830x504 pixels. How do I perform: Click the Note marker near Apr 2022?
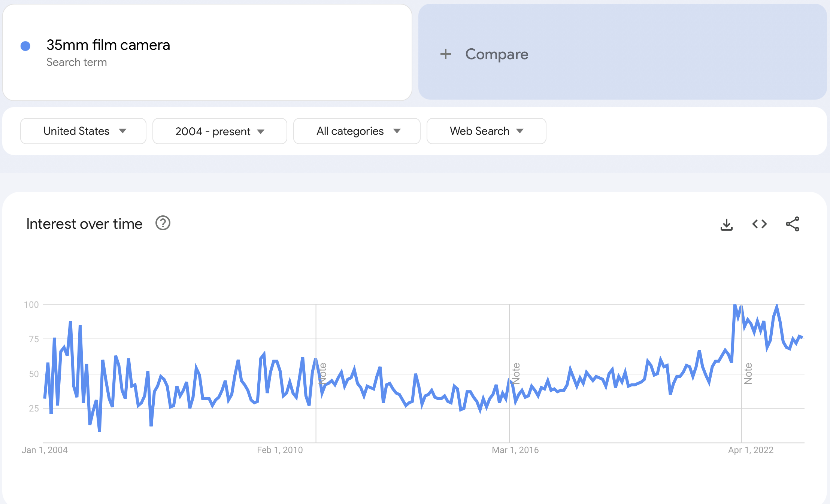point(748,373)
